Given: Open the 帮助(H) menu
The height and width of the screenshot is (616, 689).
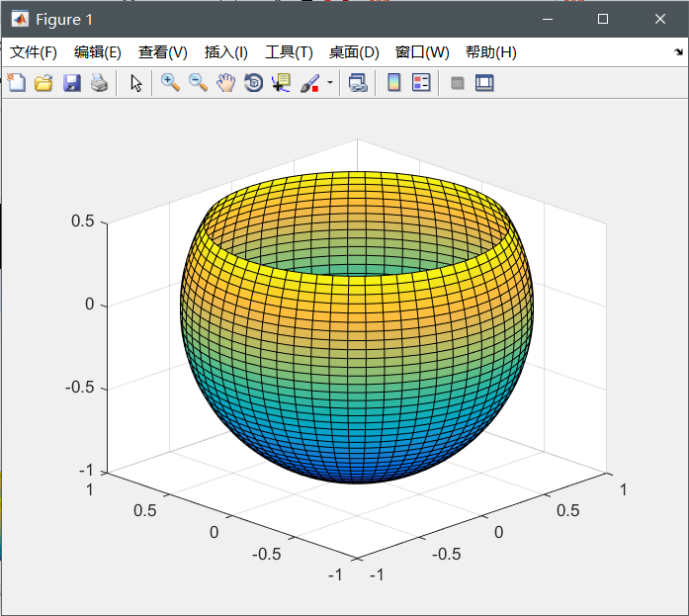Looking at the screenshot, I should click(x=491, y=52).
